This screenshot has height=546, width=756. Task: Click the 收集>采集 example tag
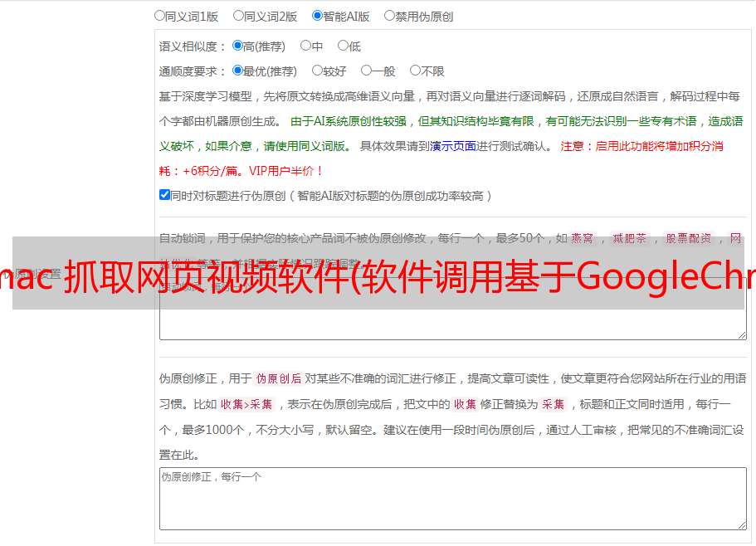(x=246, y=404)
